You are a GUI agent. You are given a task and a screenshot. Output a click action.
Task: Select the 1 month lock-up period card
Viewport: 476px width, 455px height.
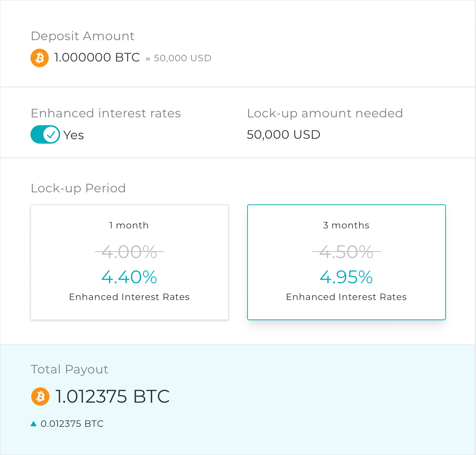click(129, 262)
